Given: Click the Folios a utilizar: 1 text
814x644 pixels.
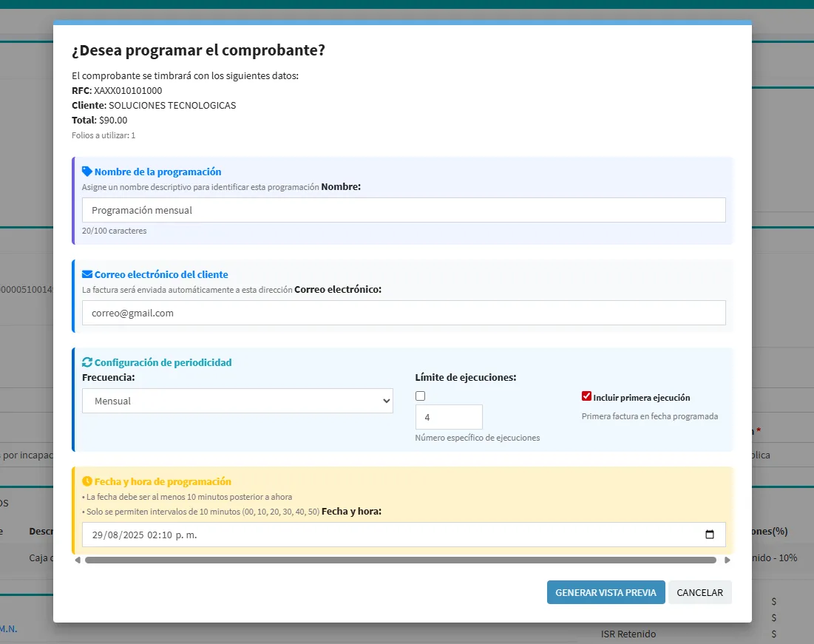Looking at the screenshot, I should tap(104, 135).
